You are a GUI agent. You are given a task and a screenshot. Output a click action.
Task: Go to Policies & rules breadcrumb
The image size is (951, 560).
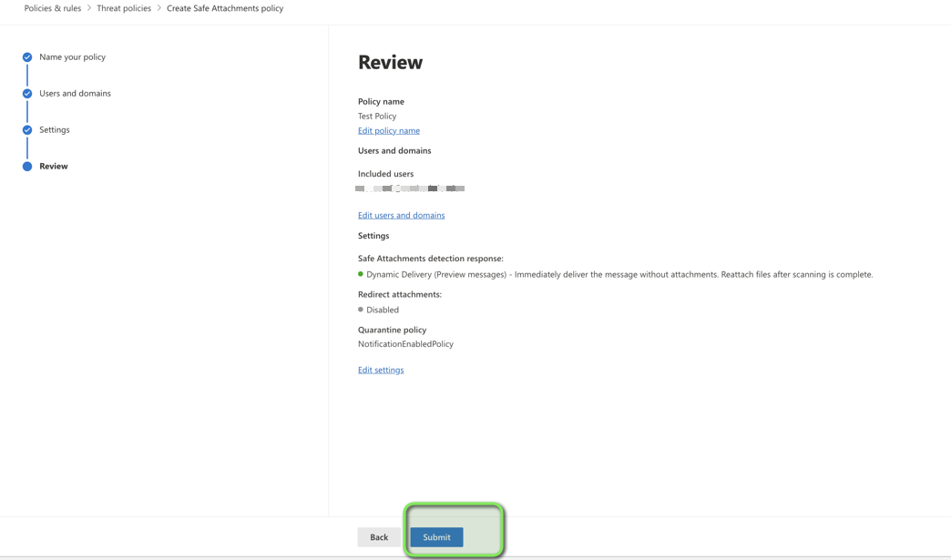[x=52, y=8]
